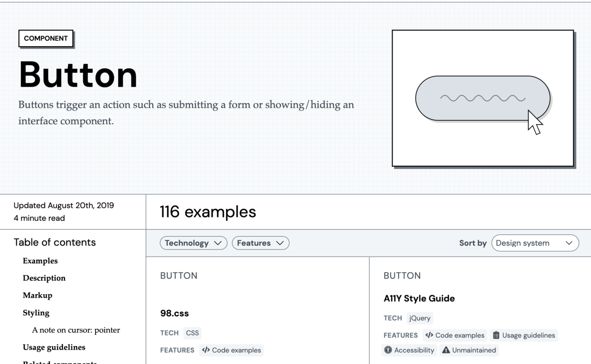This screenshot has height=364, width=591.
Task: Click the code icon in 98.css features
Action: pos(206,350)
